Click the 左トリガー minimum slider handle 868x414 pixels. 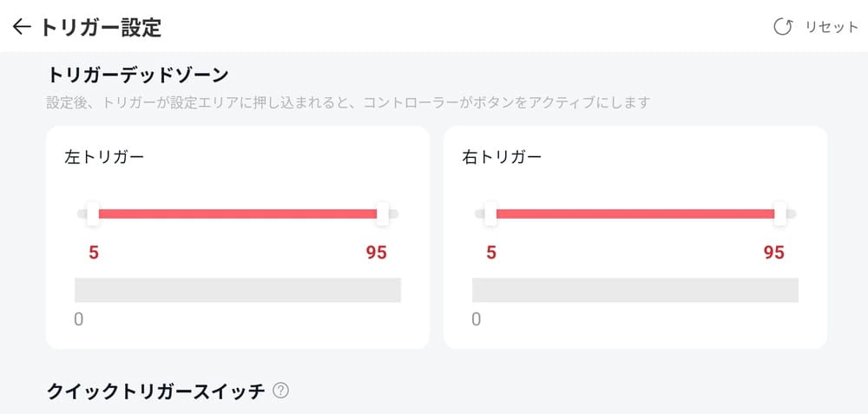93,214
